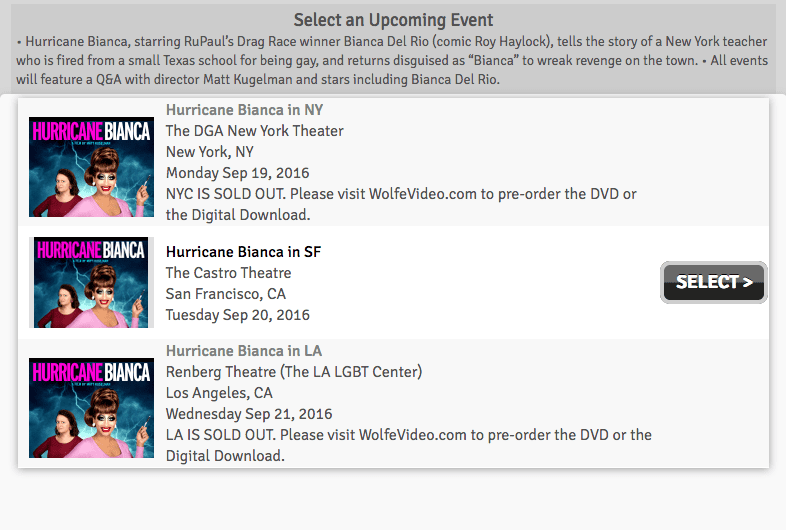The width and height of the screenshot is (786, 530).
Task: Click the 'Monday Sep 19, 2016' date
Action: point(237,173)
